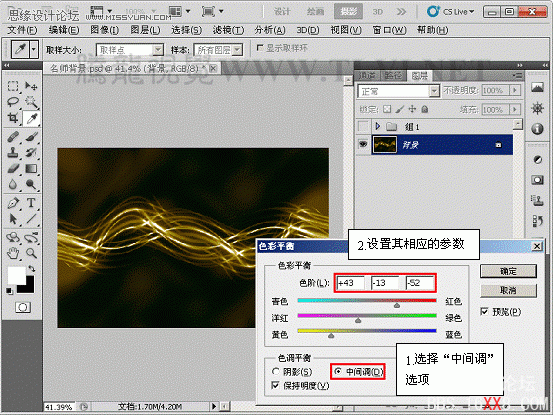The height and width of the screenshot is (415, 553).
Task: Open the 图层(L) menu
Action: point(145,30)
